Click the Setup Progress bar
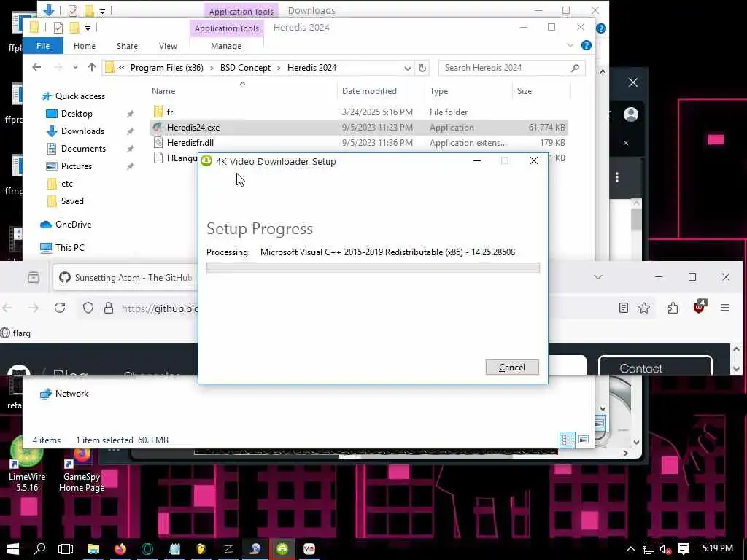The height and width of the screenshot is (560, 747). pyautogui.click(x=373, y=268)
